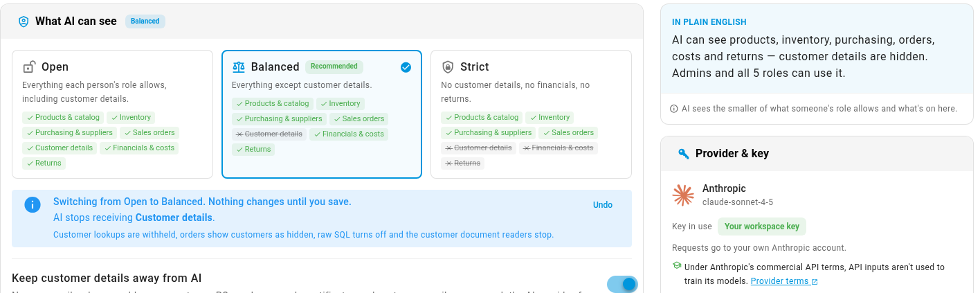Click the Balanced badge in section header
The image size is (980, 293).
click(x=145, y=21)
